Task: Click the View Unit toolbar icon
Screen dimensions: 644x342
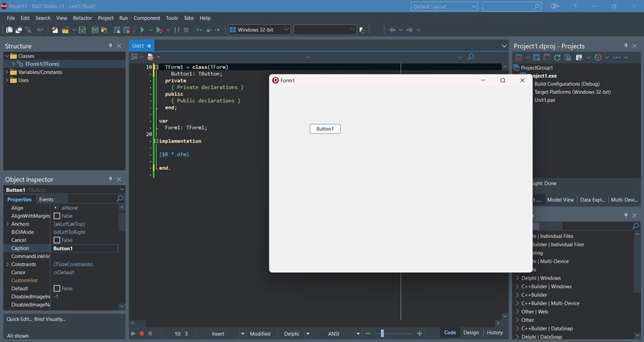Action: (9, 29)
